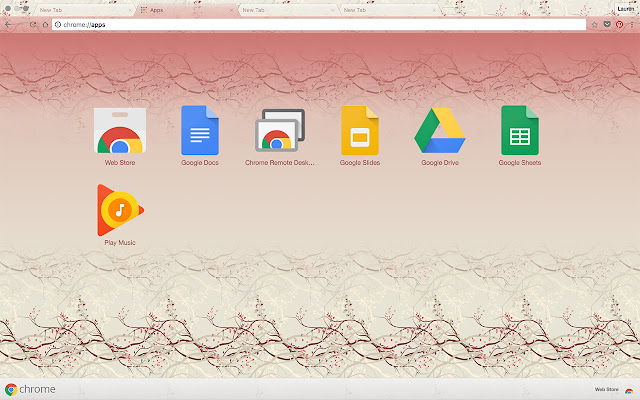Click the Google Sheets label

point(520,162)
